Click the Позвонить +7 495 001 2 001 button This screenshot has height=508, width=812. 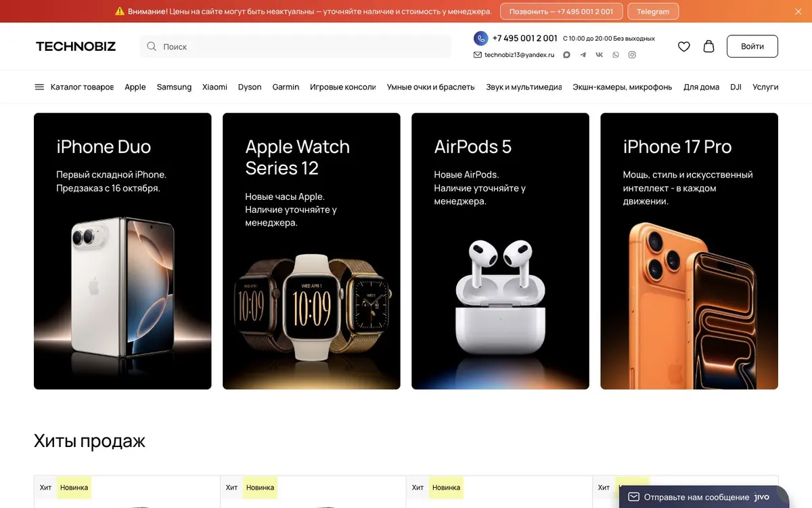pyautogui.click(x=561, y=12)
